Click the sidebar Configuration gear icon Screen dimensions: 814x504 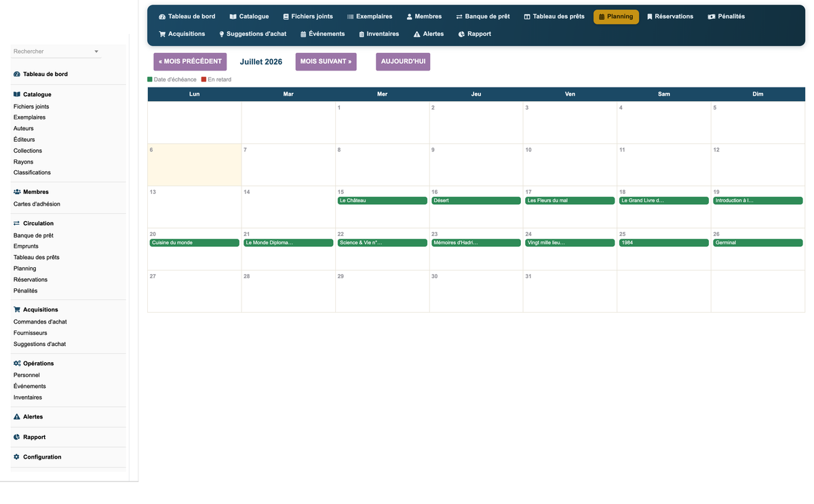tap(17, 457)
